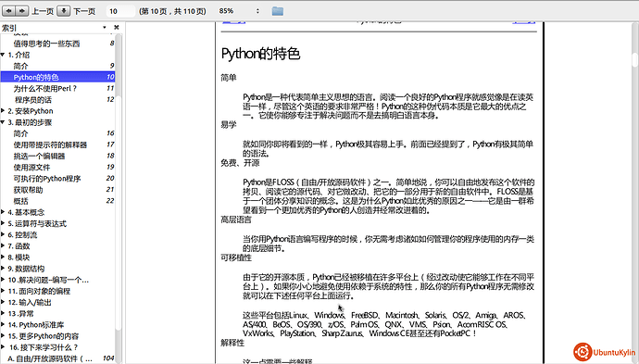The image size is (639, 364).
Task: Select the highlighted Python的特色 index entry
Action: point(57,77)
